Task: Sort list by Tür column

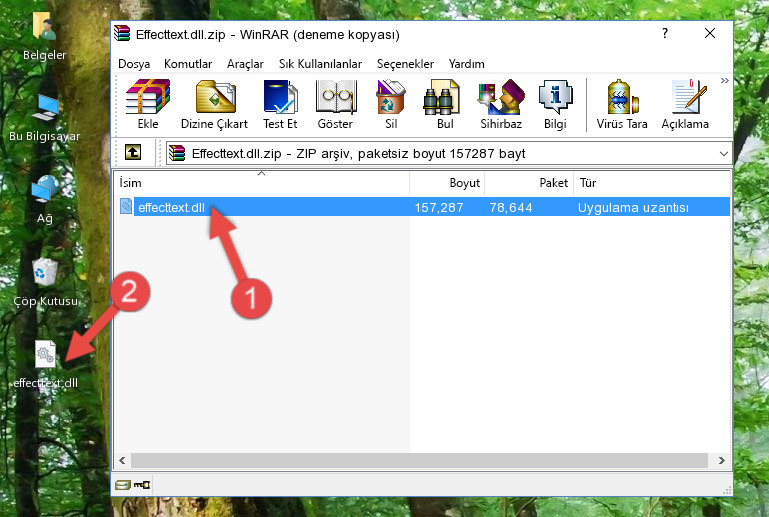Action: click(x=652, y=182)
